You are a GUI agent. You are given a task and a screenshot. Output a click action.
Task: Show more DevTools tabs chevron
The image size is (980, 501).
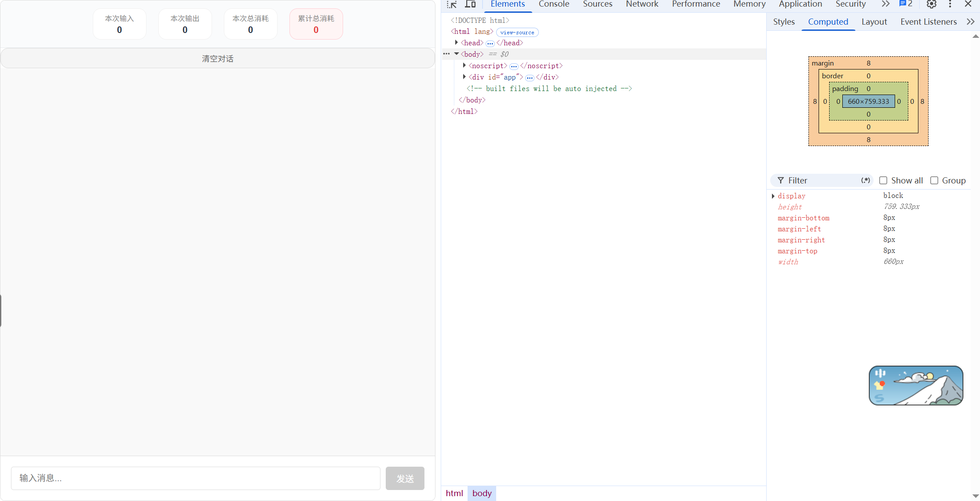885,4
